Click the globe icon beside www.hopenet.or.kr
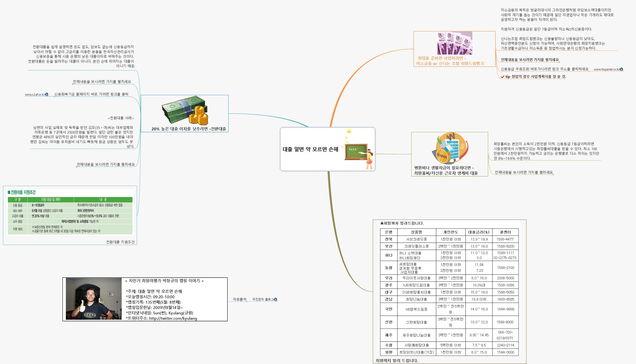636x364 pixels. (622, 69)
